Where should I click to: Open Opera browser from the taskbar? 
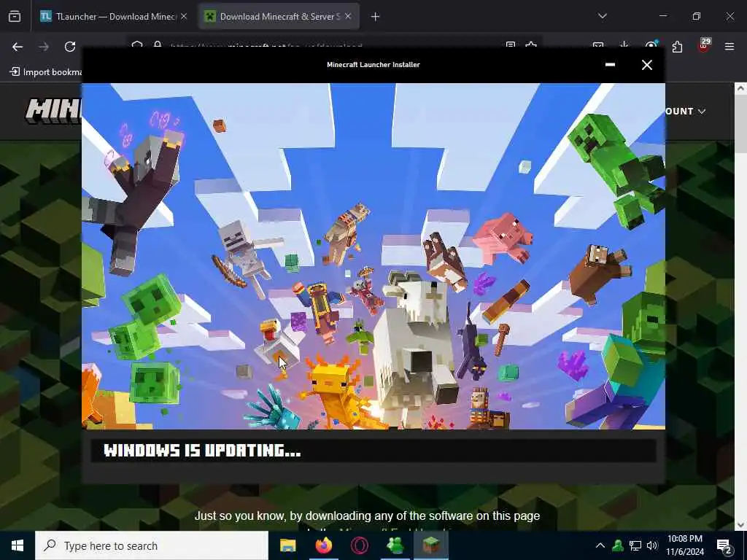[360, 545]
